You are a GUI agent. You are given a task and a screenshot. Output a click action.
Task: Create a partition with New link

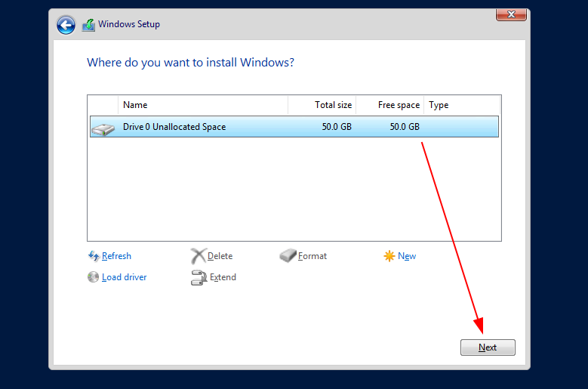407,256
